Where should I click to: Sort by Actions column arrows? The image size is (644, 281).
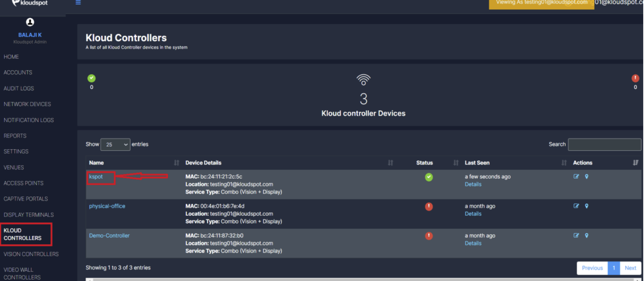point(635,163)
